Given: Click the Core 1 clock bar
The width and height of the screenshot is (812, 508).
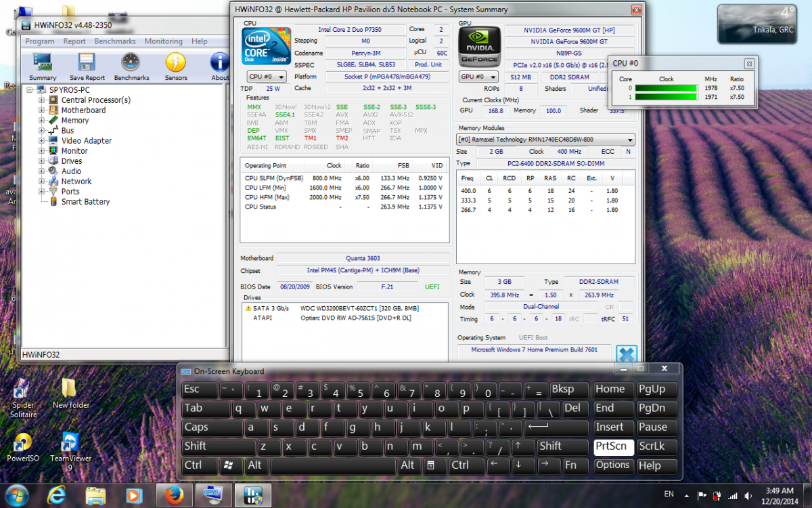Looking at the screenshot, I should tap(666, 97).
